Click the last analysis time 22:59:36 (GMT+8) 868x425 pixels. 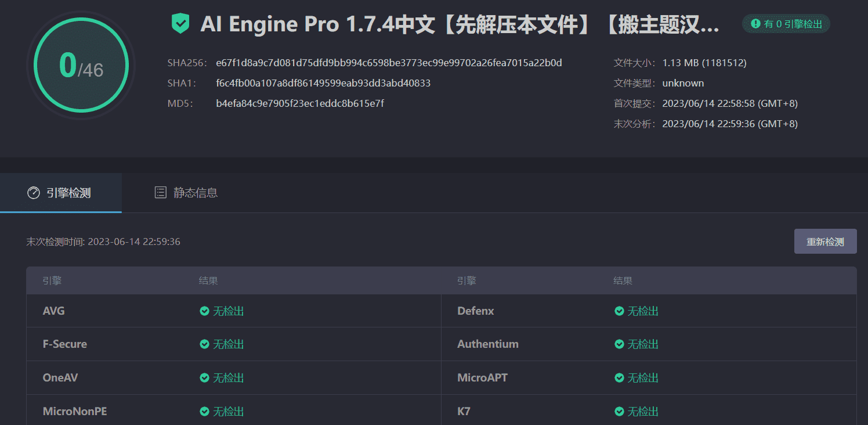click(730, 124)
